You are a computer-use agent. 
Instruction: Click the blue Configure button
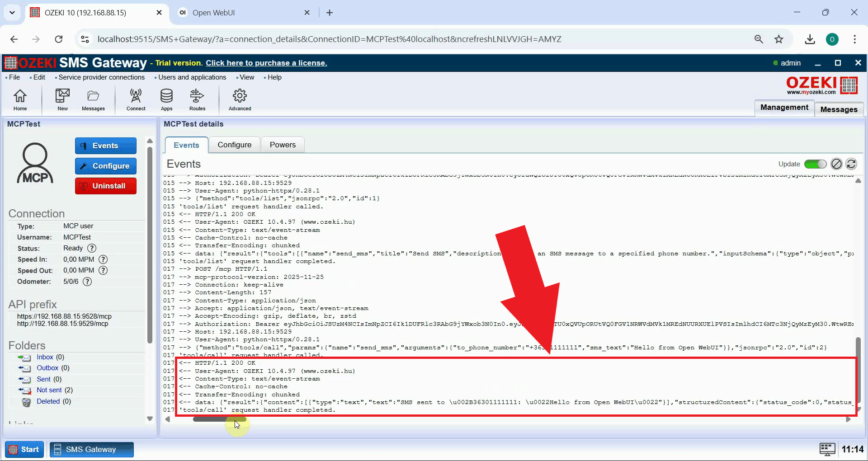[x=106, y=166]
